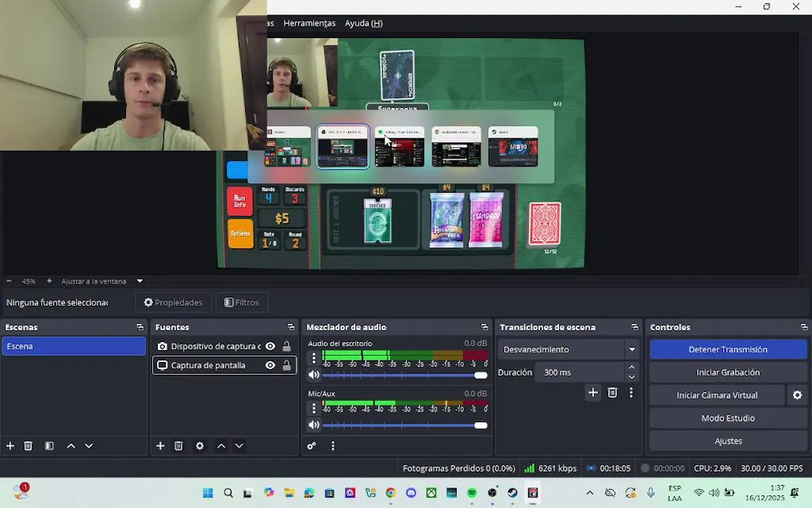
Task: Zoom out the preview with minus icon
Action: (x=8, y=281)
